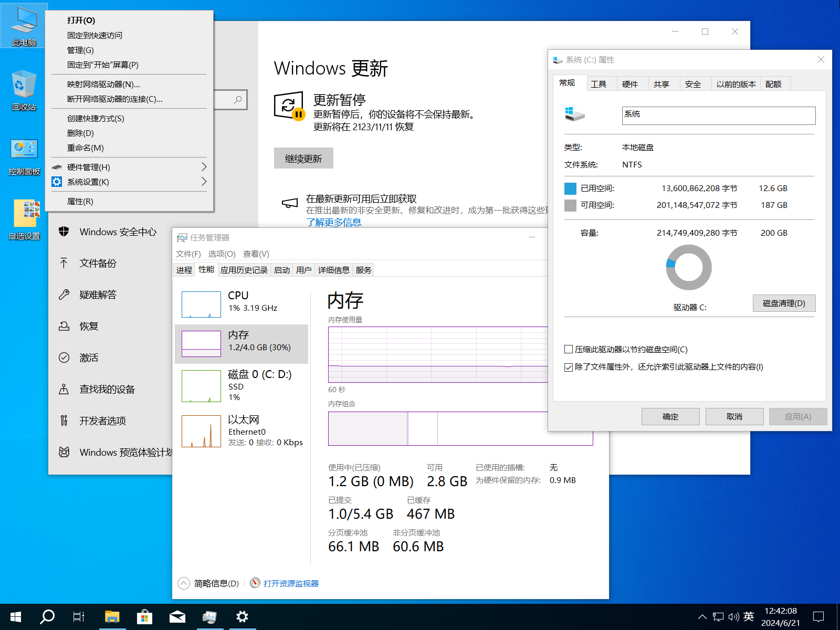Click the 开发者选项 tools icon
Viewport: 840px width, 630px height.
coord(64,421)
